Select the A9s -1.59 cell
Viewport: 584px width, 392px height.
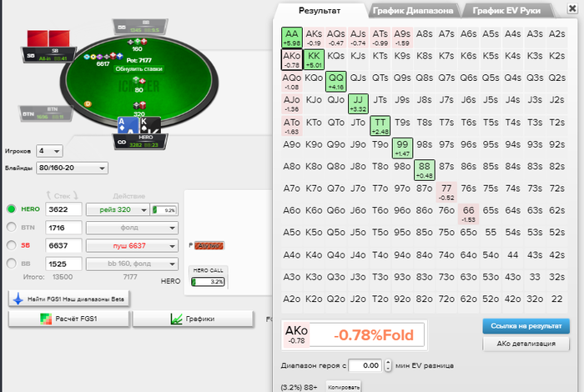coord(402,38)
